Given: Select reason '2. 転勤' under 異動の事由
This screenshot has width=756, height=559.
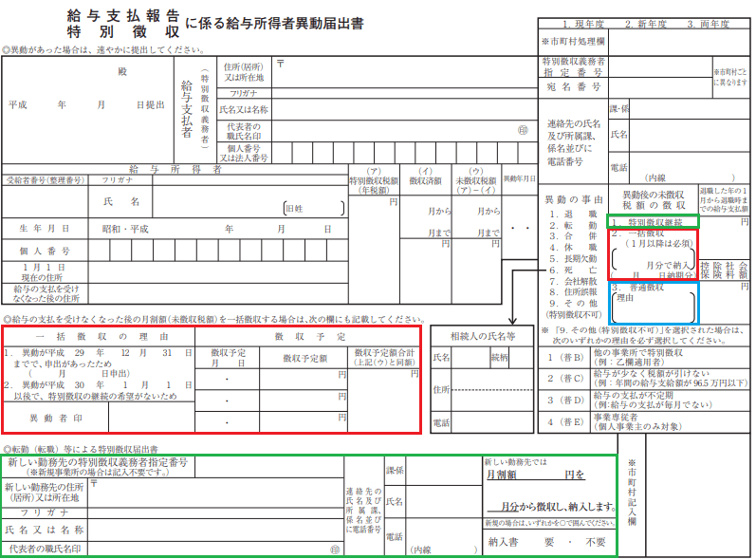Looking at the screenshot, I should pos(573,225).
